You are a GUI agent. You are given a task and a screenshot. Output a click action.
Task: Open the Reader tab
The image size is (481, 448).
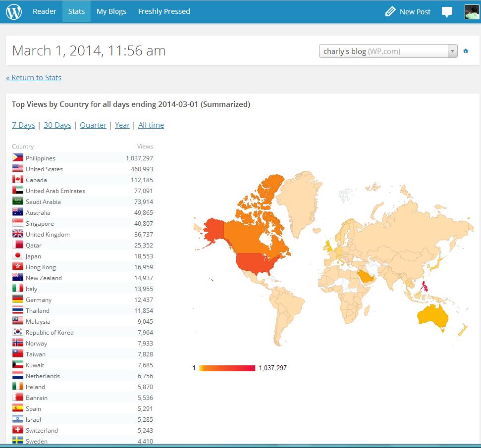[x=45, y=11]
